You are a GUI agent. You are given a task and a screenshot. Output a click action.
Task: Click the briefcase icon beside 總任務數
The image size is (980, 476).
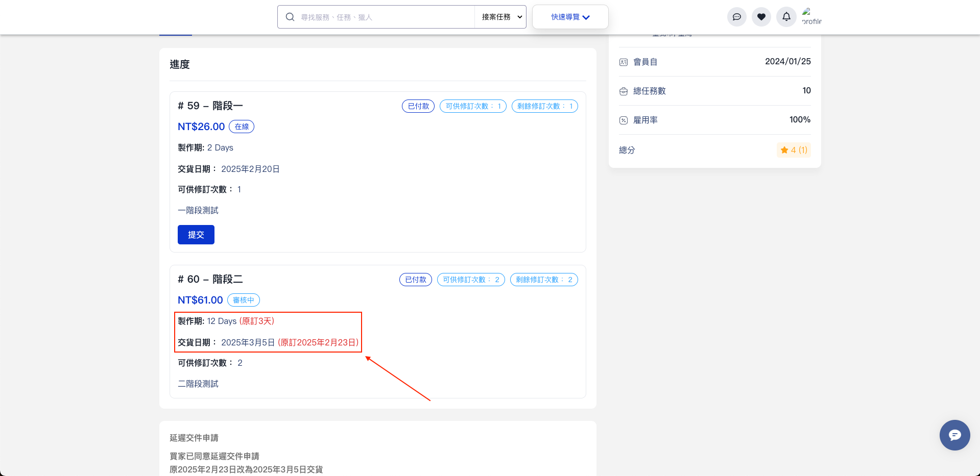pyautogui.click(x=624, y=91)
